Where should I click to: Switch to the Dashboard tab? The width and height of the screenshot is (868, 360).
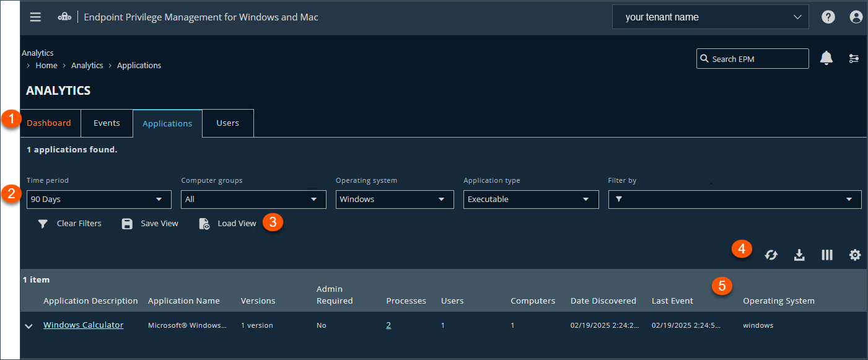tap(49, 123)
